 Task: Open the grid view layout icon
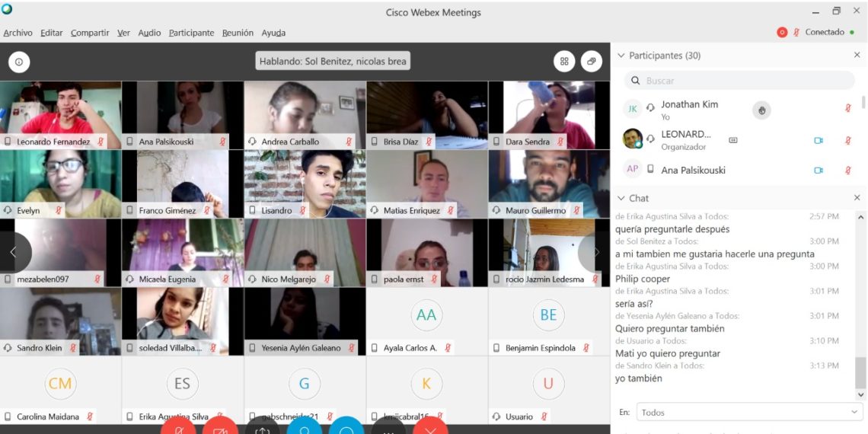point(563,62)
